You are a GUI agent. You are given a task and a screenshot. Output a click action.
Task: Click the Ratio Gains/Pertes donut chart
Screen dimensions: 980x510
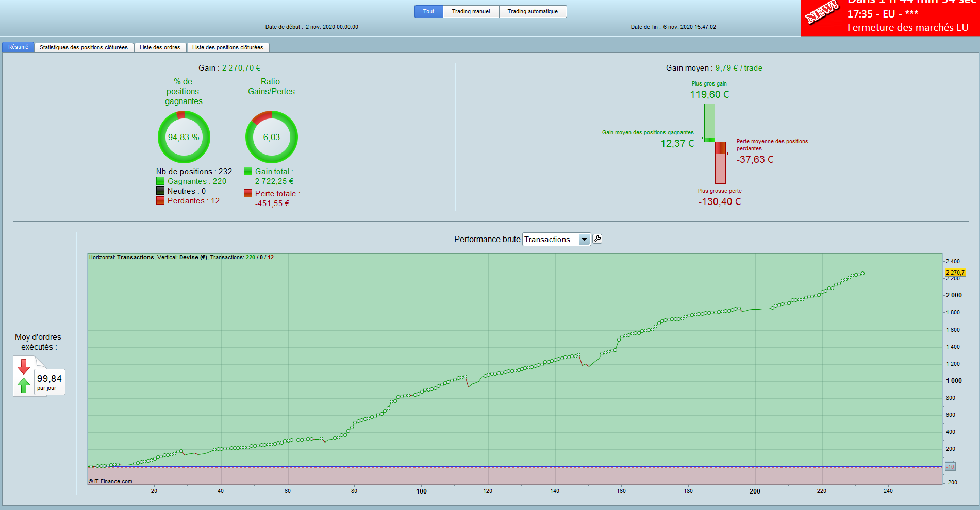pyautogui.click(x=272, y=137)
